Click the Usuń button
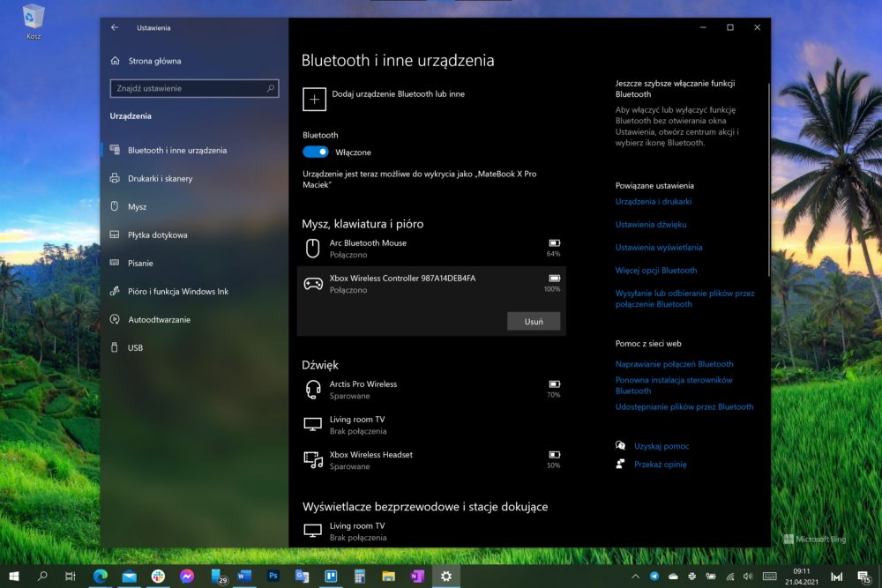 pos(534,322)
